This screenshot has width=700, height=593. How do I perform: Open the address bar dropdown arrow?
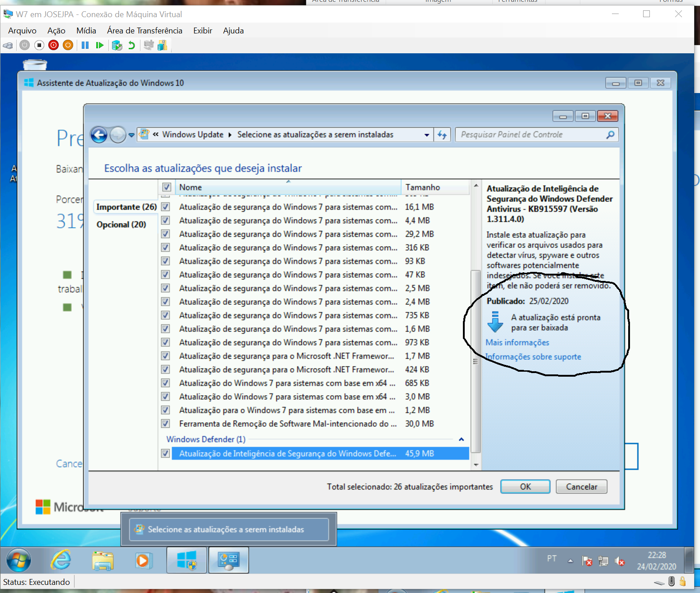[427, 135]
